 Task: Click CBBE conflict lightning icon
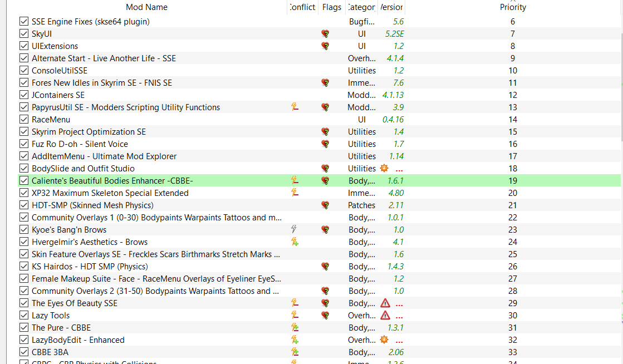coord(295,180)
